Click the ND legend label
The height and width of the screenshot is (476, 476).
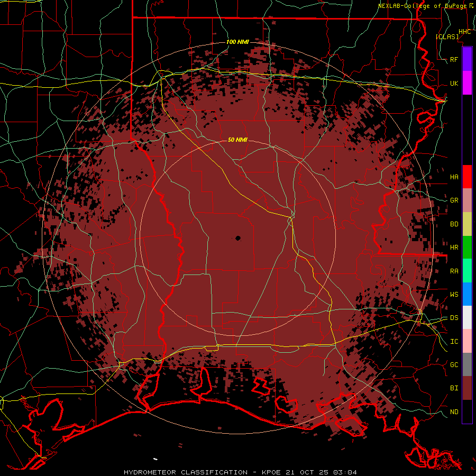pyautogui.click(x=454, y=411)
